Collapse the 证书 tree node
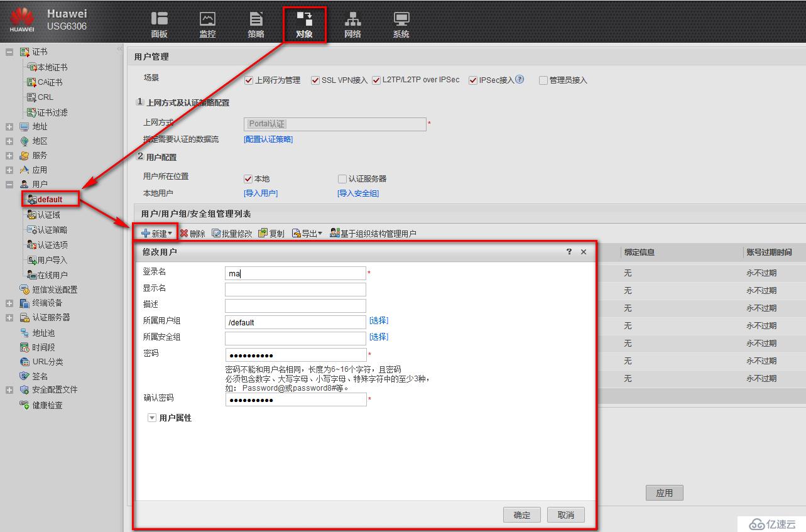The image size is (806, 532). [9, 52]
